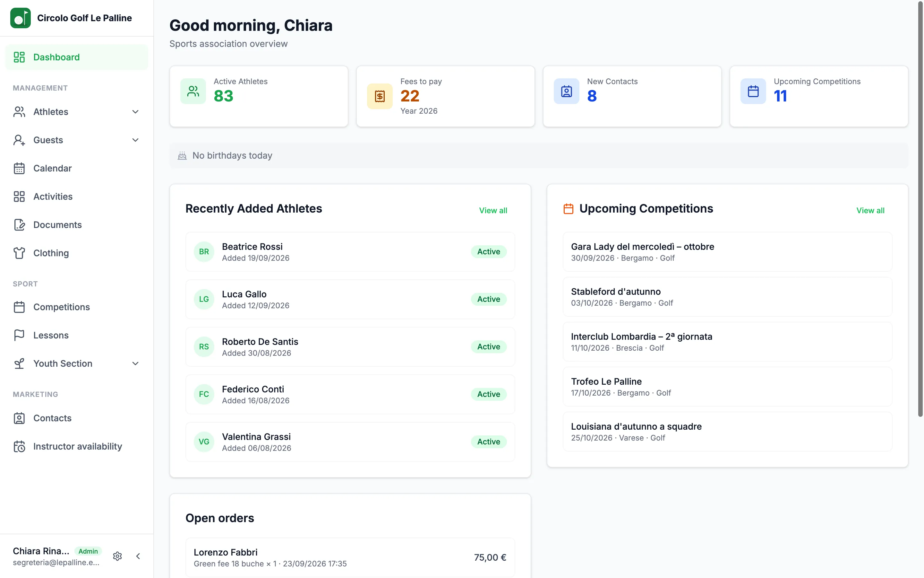The image size is (924, 578).
Task: Click the Clothing shirt icon
Action: 19,253
